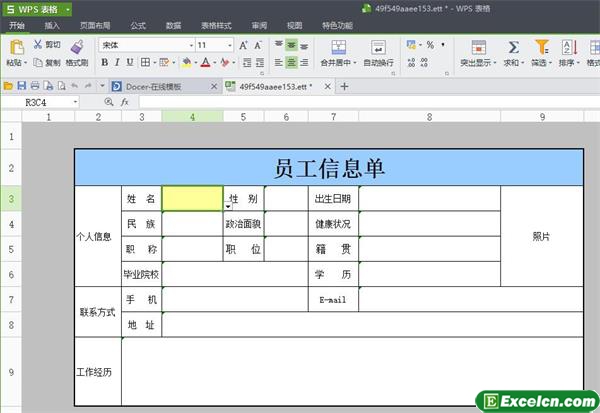Expand the Name Box R3C4 dropdown

coord(75,102)
